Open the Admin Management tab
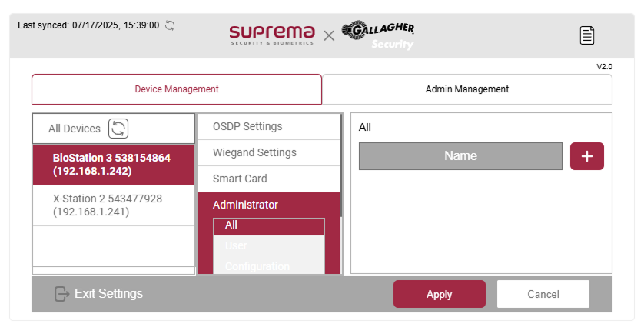Screen dimensions: 644x334 click(x=466, y=89)
